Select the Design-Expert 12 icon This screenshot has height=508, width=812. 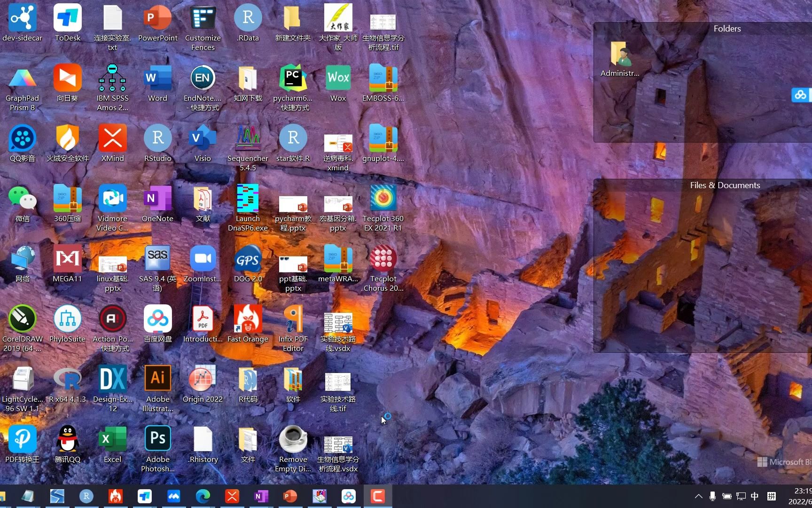point(113,389)
